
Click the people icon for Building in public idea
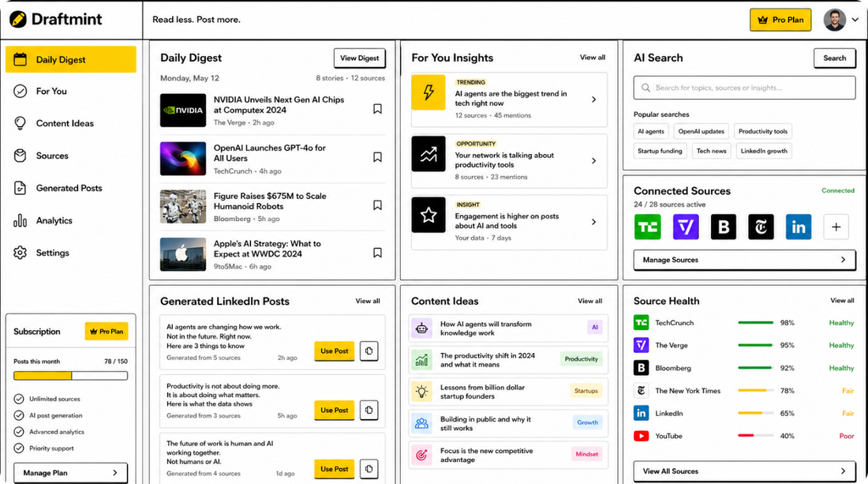pyautogui.click(x=422, y=423)
